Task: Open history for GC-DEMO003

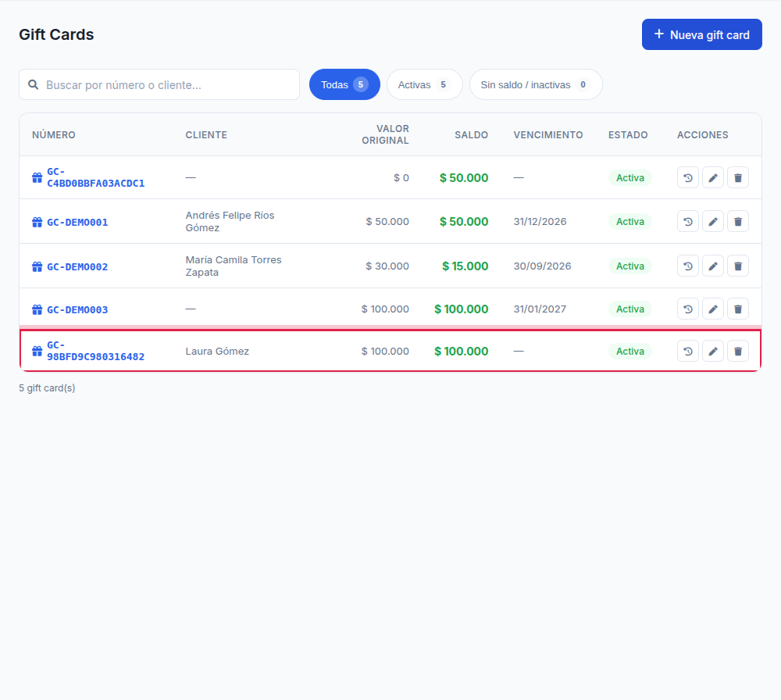Action: pyautogui.click(x=688, y=309)
